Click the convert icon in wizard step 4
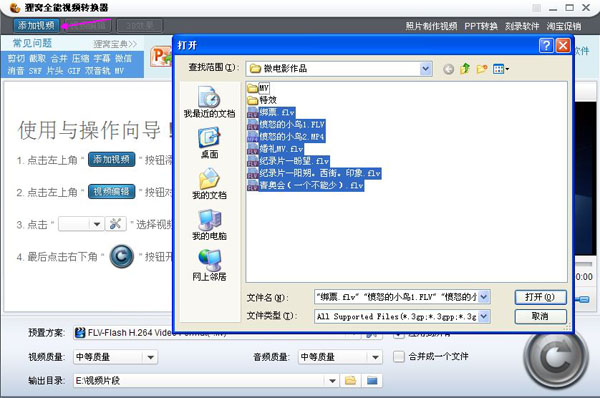This screenshot has height=398, width=600. [x=122, y=256]
